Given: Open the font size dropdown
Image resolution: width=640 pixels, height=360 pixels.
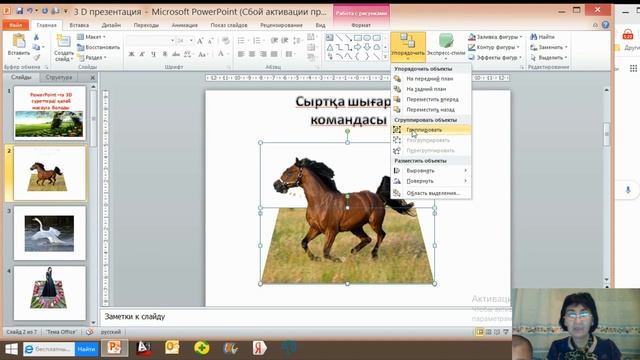Looking at the screenshot, I should (191, 40).
